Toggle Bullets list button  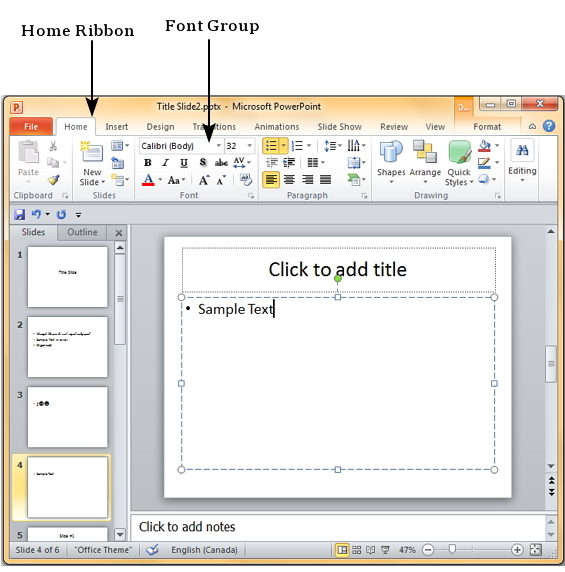click(x=271, y=146)
